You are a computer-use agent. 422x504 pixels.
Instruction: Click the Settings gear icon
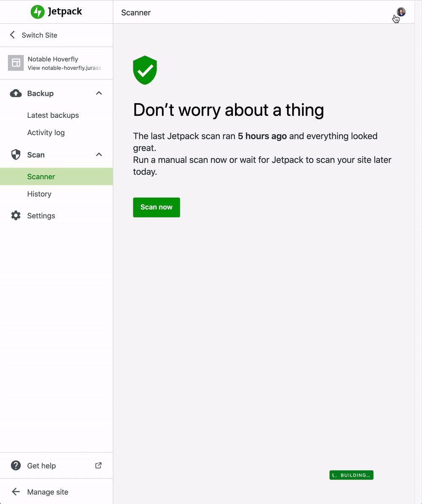(x=16, y=216)
